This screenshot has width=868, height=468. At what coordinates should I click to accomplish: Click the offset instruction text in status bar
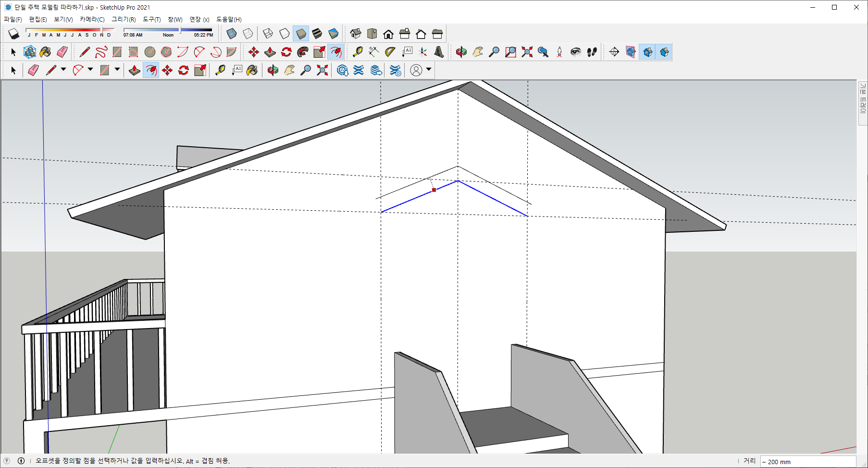133,461
